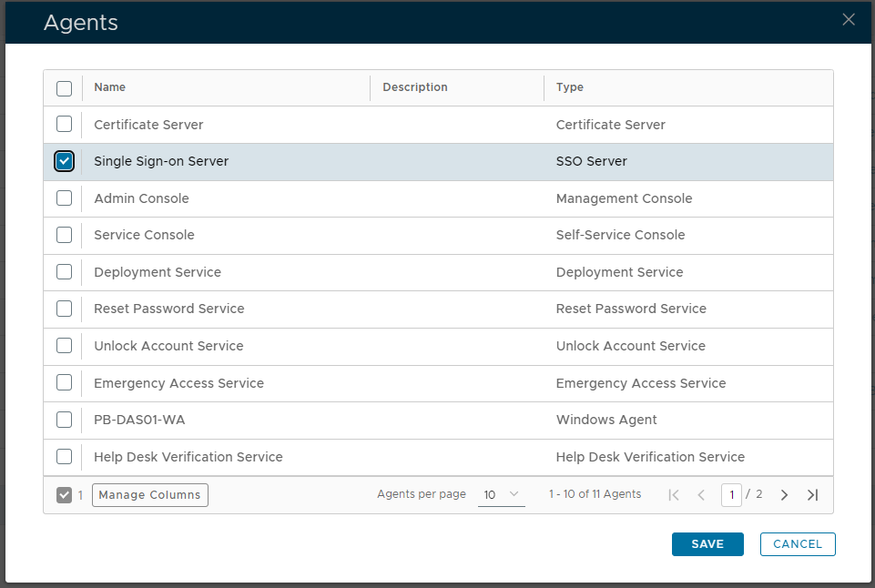Cancel the agent selection dialog
875x588 pixels.
point(798,544)
